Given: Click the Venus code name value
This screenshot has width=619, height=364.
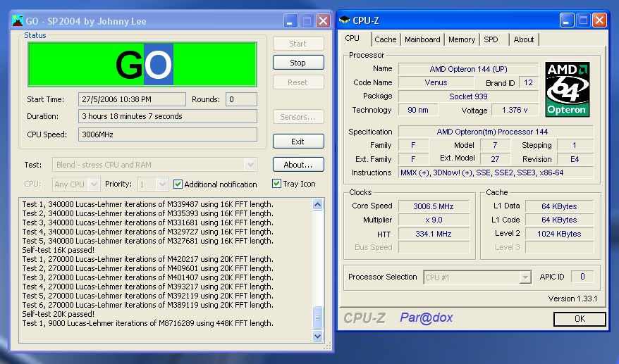Looking at the screenshot, I should click(x=436, y=82).
